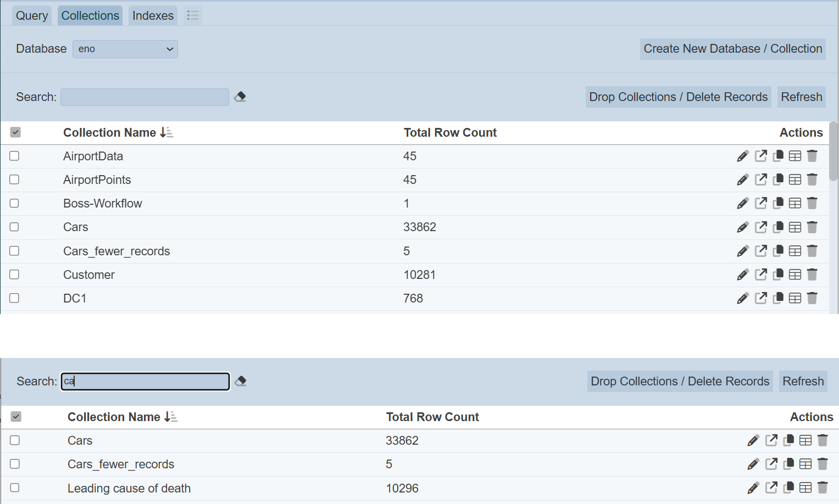Viewport: 839px width, 504px height.
Task: Click the copy icon for Boss-Workflow
Action: click(x=778, y=204)
